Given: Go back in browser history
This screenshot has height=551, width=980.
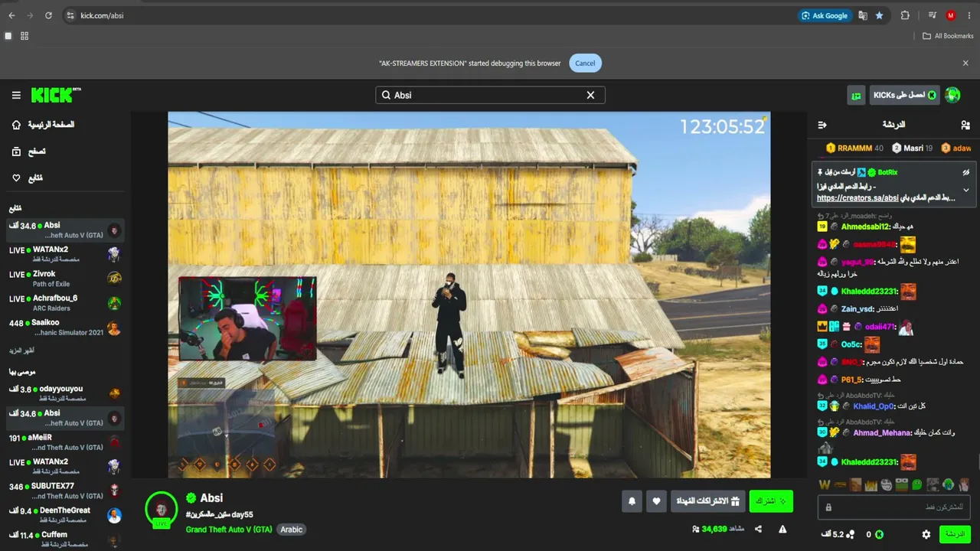Looking at the screenshot, I should (x=11, y=15).
